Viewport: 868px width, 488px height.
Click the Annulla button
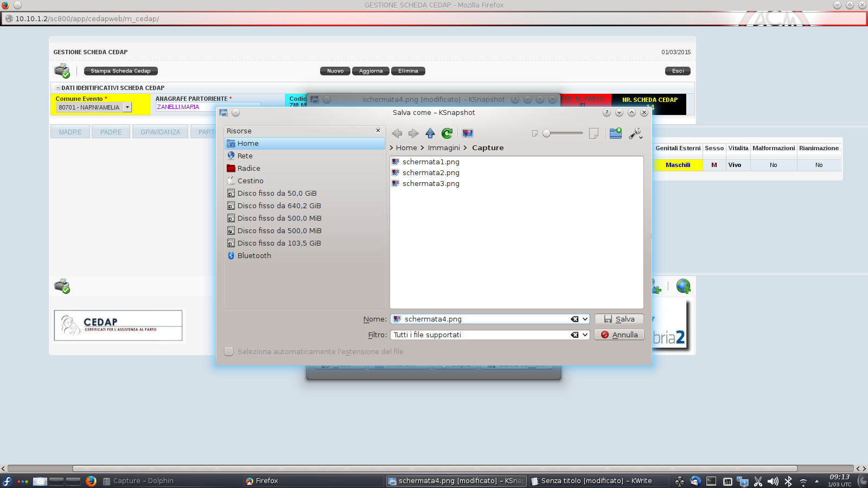point(619,335)
